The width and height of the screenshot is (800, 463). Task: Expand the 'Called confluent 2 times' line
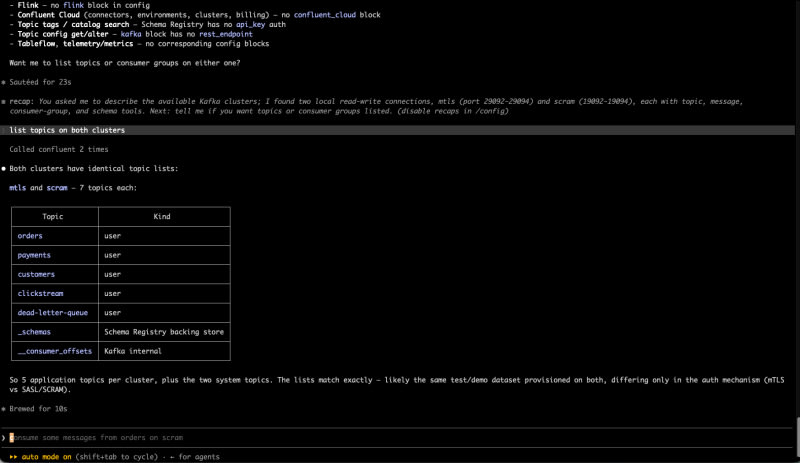click(59, 150)
